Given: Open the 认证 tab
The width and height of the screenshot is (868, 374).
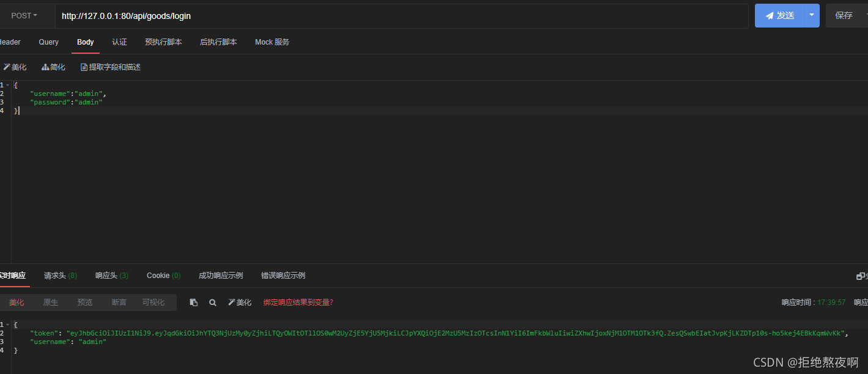Looking at the screenshot, I should [120, 42].
